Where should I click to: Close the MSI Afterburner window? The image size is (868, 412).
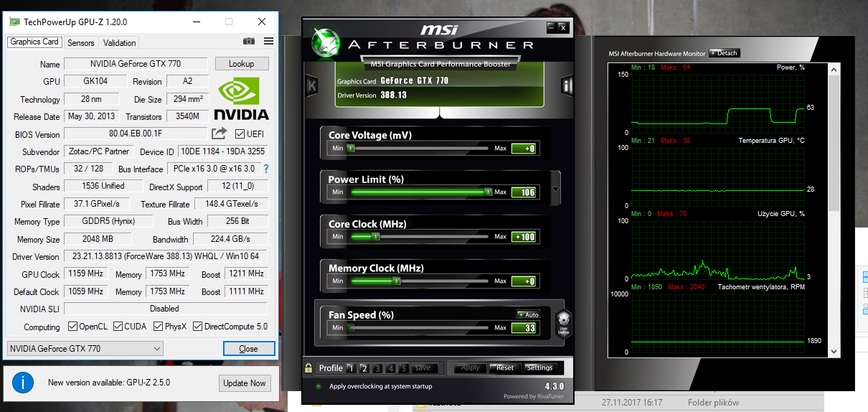[563, 27]
